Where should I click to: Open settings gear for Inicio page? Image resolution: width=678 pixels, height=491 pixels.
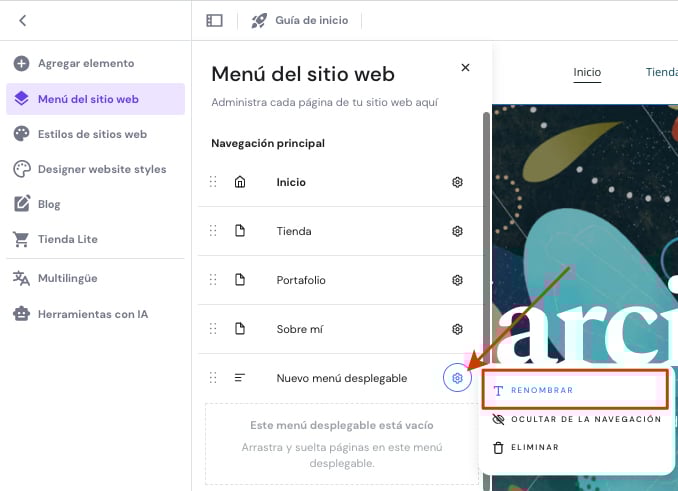pos(457,182)
